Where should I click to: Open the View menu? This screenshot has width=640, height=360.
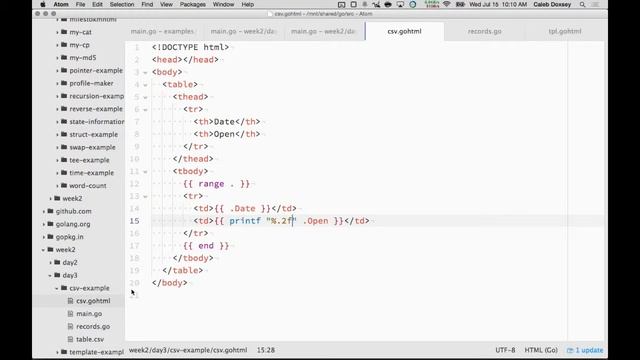[166, 4]
